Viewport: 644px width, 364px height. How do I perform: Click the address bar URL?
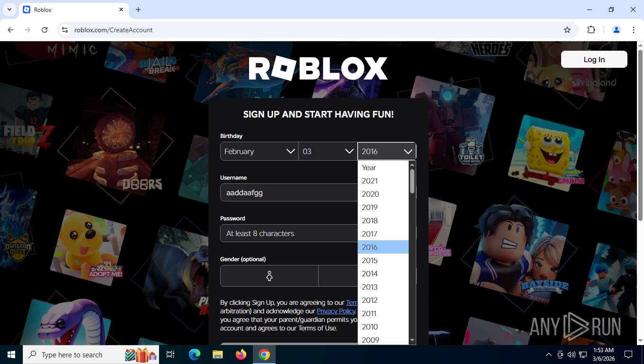114,30
